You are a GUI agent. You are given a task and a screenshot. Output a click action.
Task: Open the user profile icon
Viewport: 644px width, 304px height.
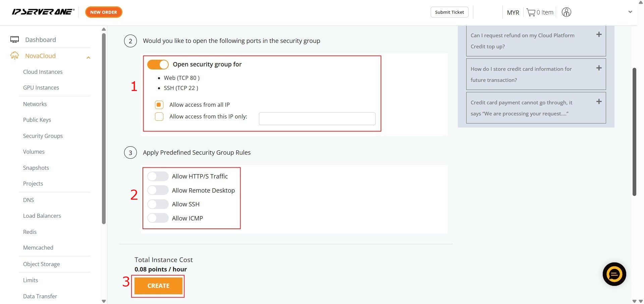[x=566, y=12]
